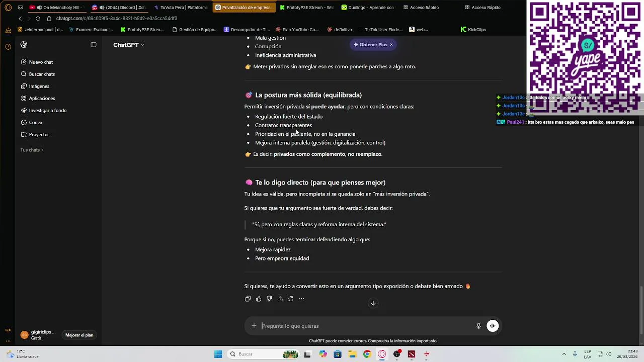Copy the ChatGPT response

[248, 299]
